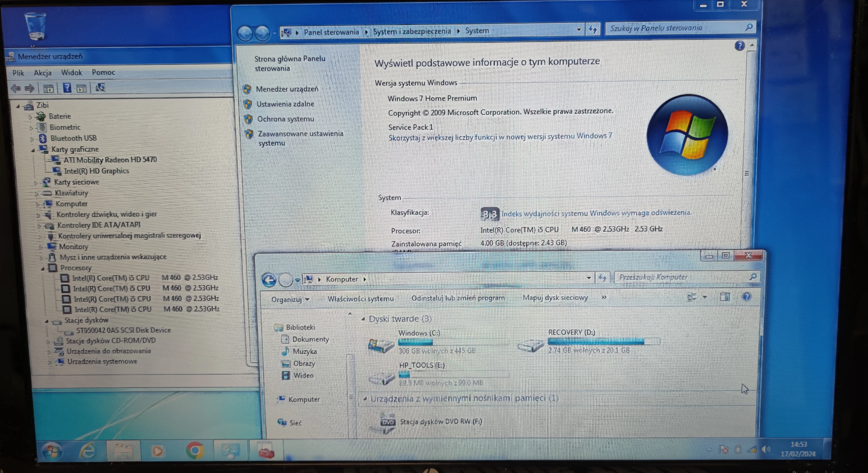Screen dimensions: 868x473
Task: Open the volume control in the system tray
Action: point(766,449)
